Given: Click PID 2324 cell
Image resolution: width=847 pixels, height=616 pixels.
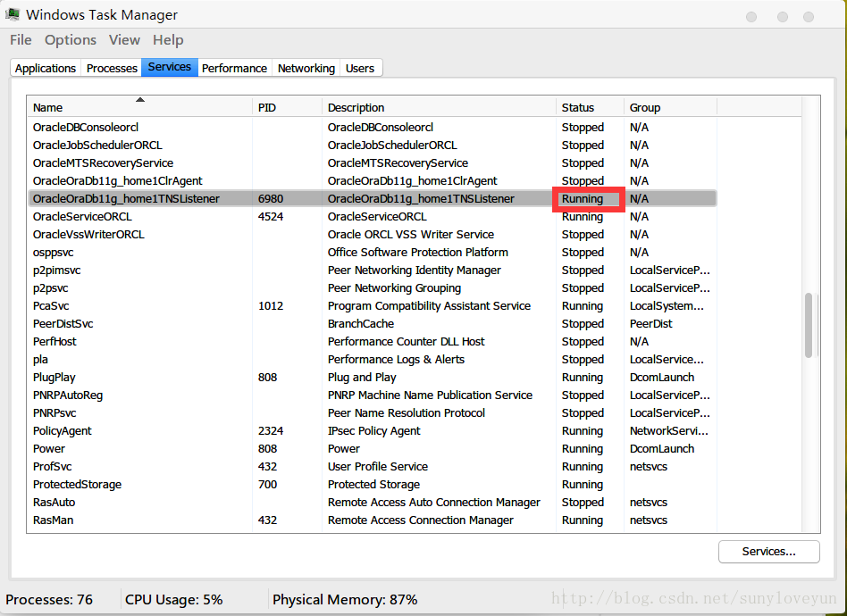Looking at the screenshot, I should pos(271,430).
